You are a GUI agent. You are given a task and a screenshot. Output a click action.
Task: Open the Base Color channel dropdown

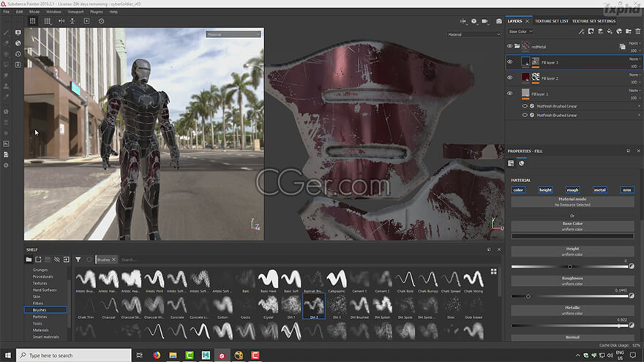tap(520, 31)
